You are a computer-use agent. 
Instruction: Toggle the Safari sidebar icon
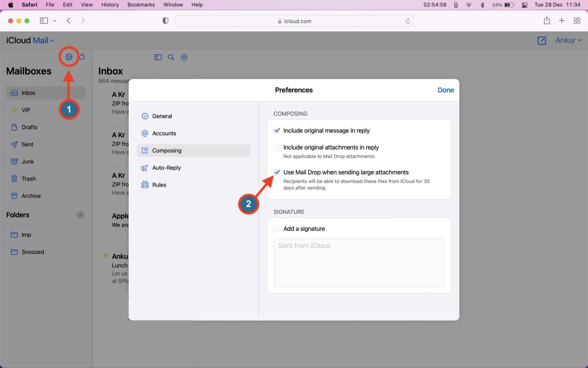click(x=44, y=21)
